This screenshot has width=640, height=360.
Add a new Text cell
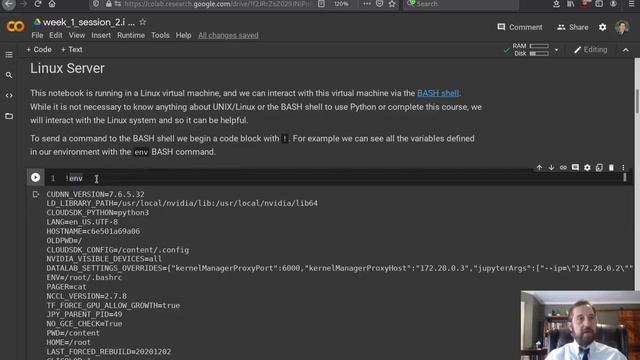click(x=71, y=50)
